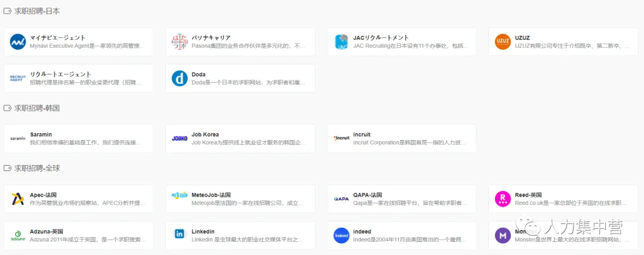Click the Adzuna 2011年成立于英国 description

click(88, 240)
